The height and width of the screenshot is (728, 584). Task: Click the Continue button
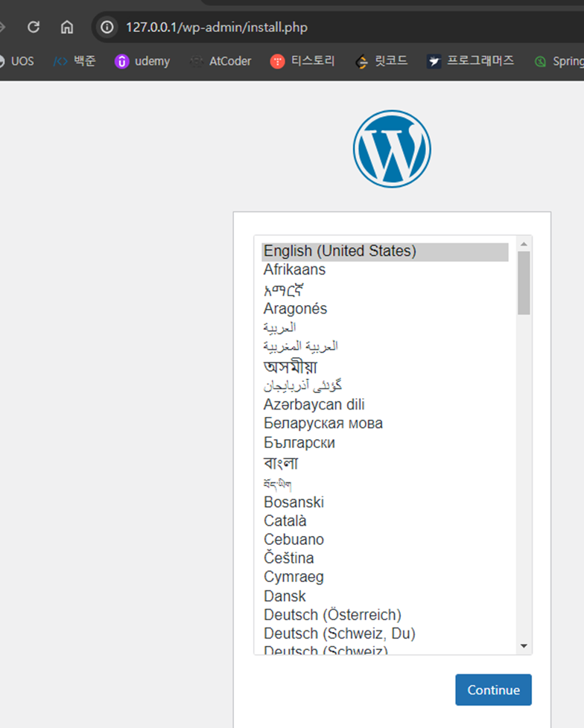click(x=493, y=690)
